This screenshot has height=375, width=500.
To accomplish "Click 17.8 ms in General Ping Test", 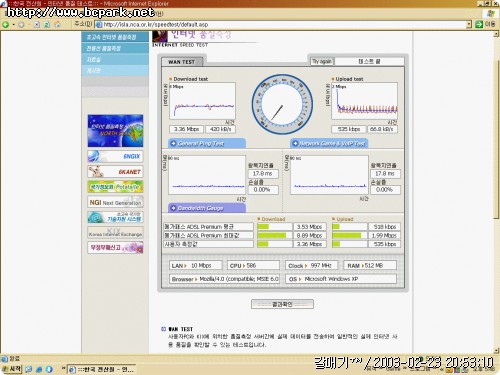I will pos(263,174).
